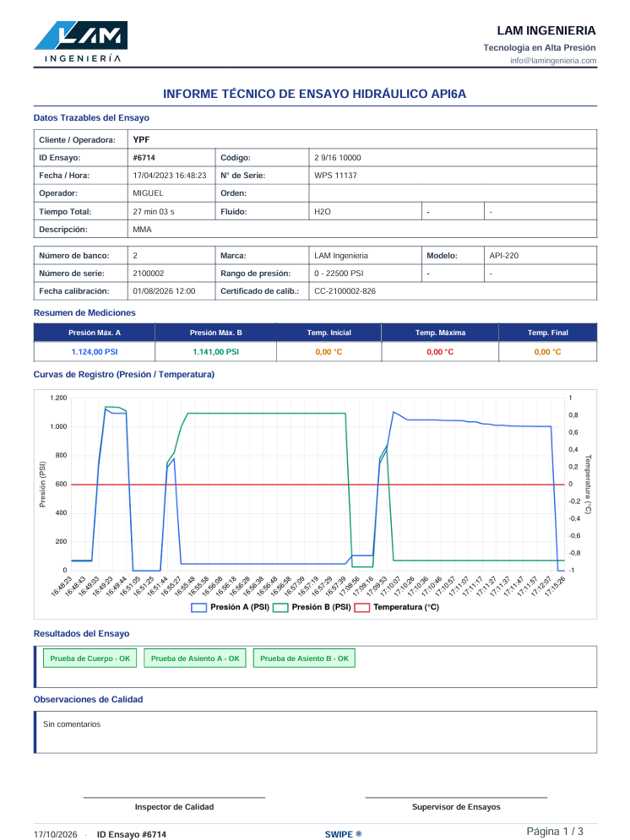Viewport: 630px width, 840px height.
Task: Click the red Temperatura legend swatch
Action: [x=361, y=608]
